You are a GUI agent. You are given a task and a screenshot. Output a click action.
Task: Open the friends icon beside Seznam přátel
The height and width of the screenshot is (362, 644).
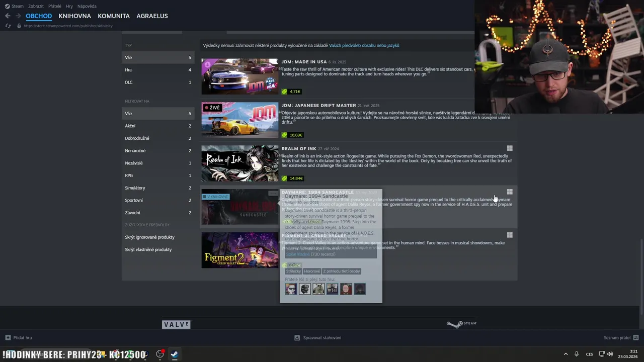click(636, 337)
